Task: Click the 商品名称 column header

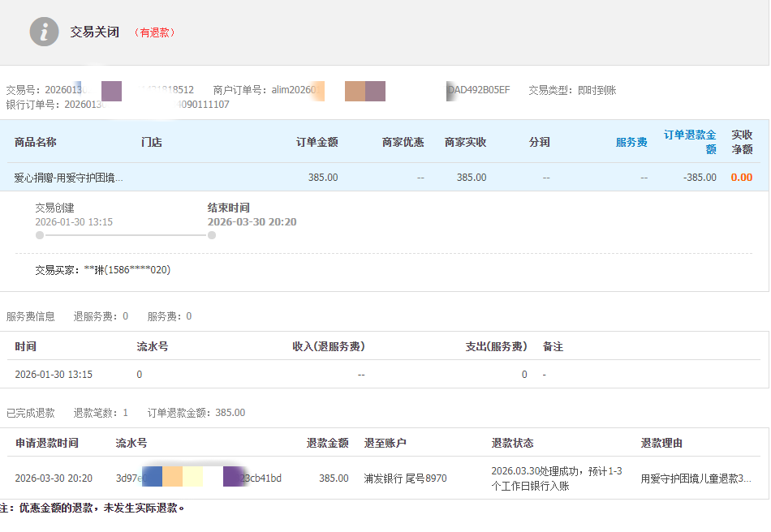Action: (x=36, y=142)
